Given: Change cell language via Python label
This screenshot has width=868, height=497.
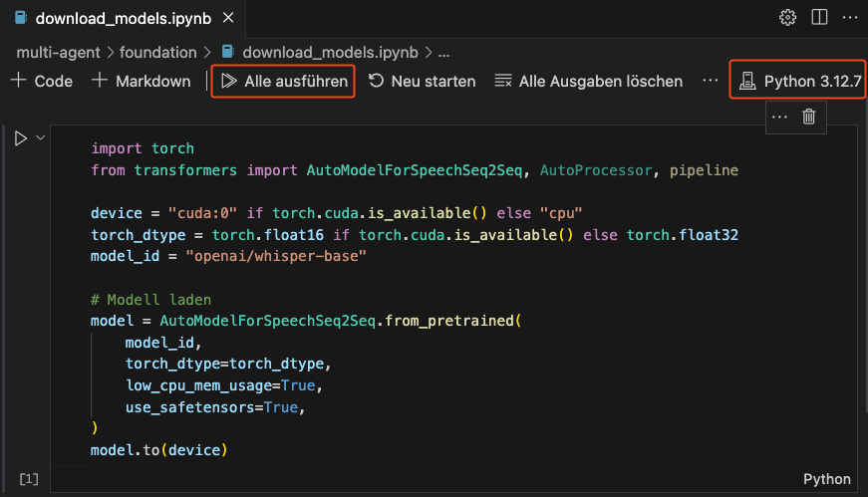Looking at the screenshot, I should (x=827, y=479).
